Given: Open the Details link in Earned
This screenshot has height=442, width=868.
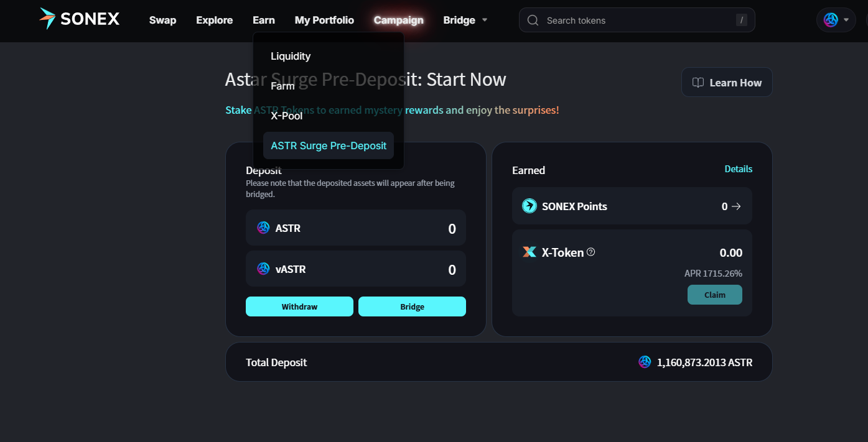Looking at the screenshot, I should [x=739, y=169].
